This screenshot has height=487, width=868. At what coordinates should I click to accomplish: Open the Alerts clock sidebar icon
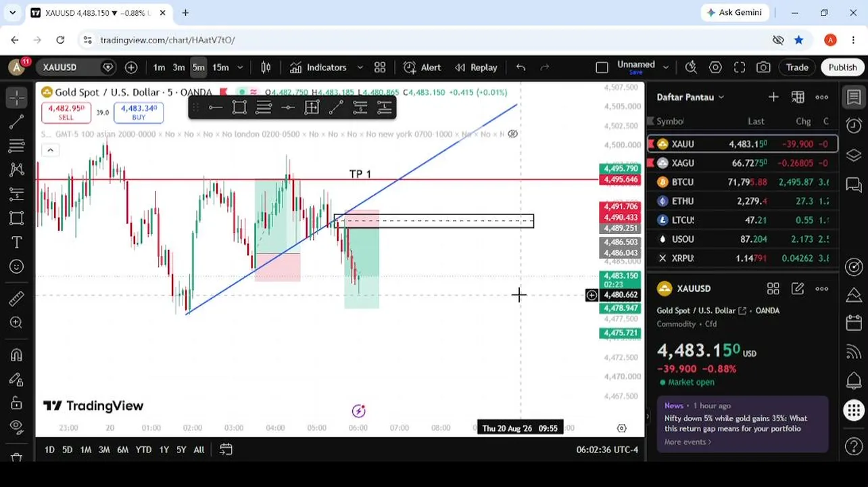[854, 126]
